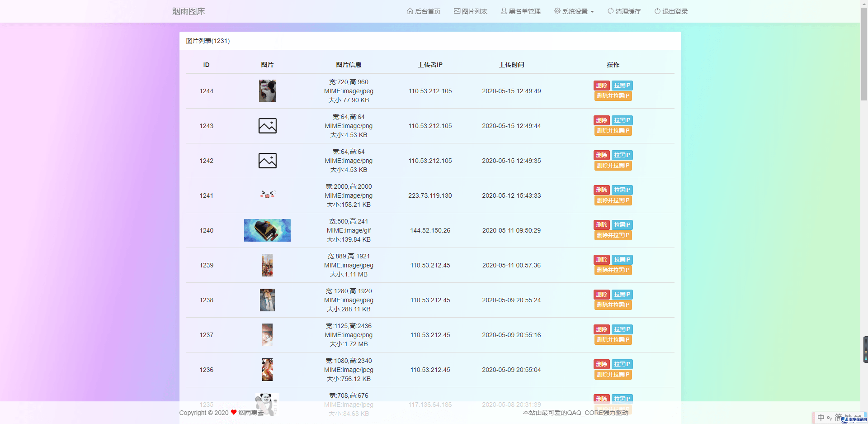Click the home icon beside 后台首页

pos(410,11)
